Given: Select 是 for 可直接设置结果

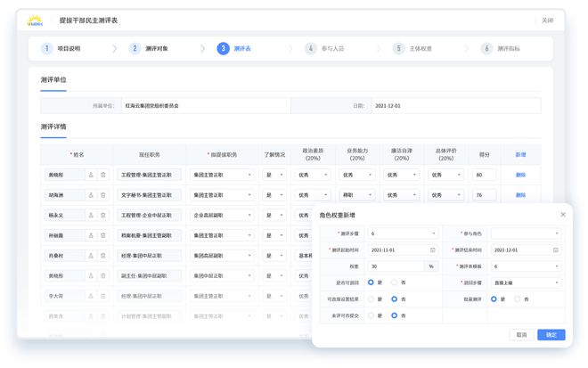Looking at the screenshot, I should pyautogui.click(x=371, y=299).
